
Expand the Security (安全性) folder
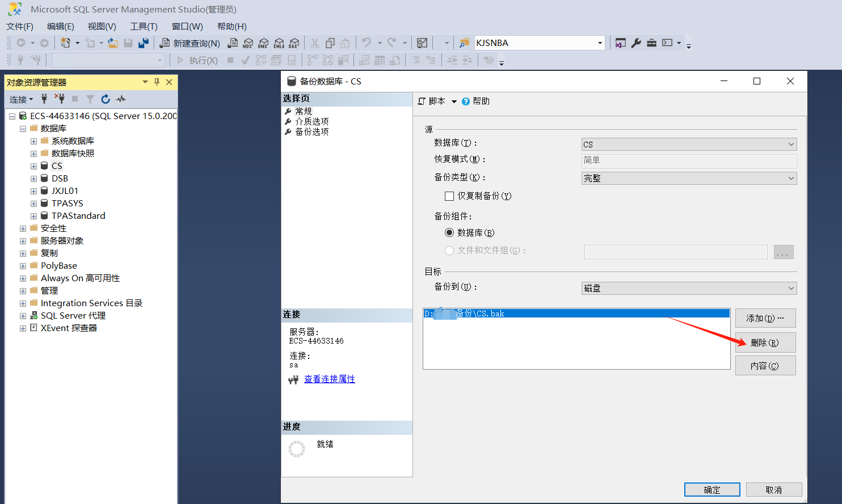point(23,228)
